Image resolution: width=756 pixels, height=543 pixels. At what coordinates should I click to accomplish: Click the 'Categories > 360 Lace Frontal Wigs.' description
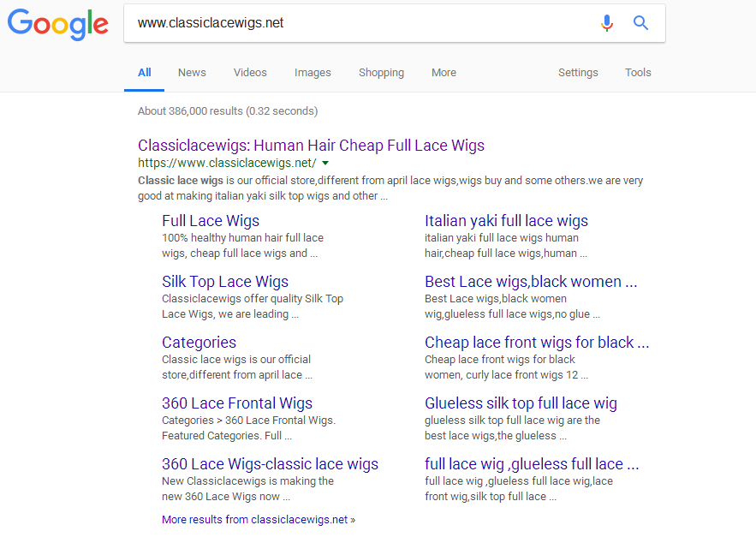[x=249, y=427]
